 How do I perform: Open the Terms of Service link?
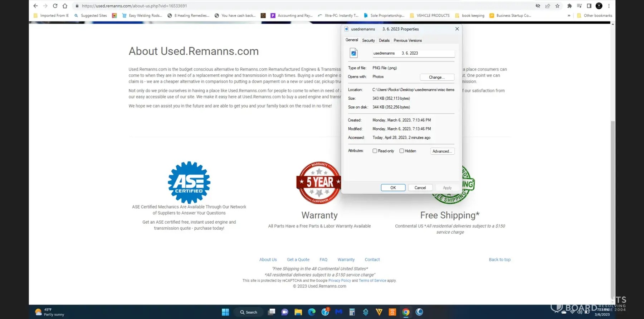coord(372,281)
